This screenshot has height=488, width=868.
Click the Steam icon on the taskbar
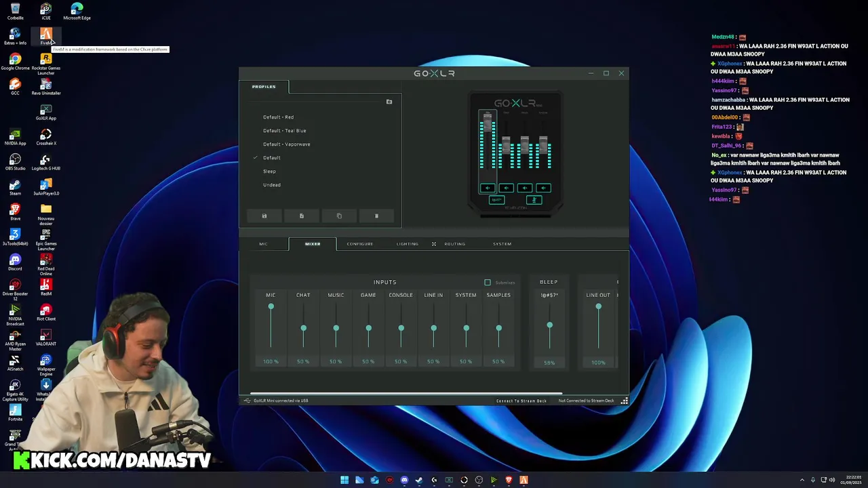[419, 480]
